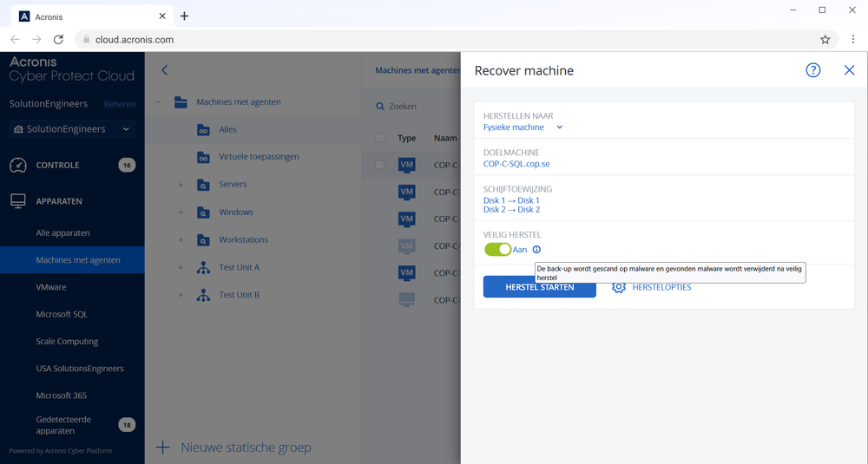Click the Naam column header
This screenshot has width=868, height=464.
(445, 138)
